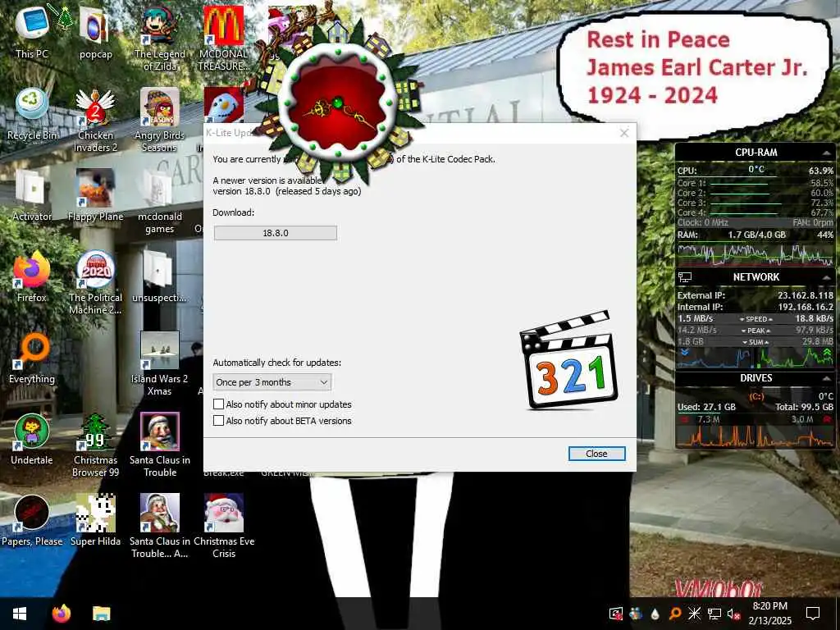
Task: Close K-Lite update window with X
Action: tap(624, 133)
